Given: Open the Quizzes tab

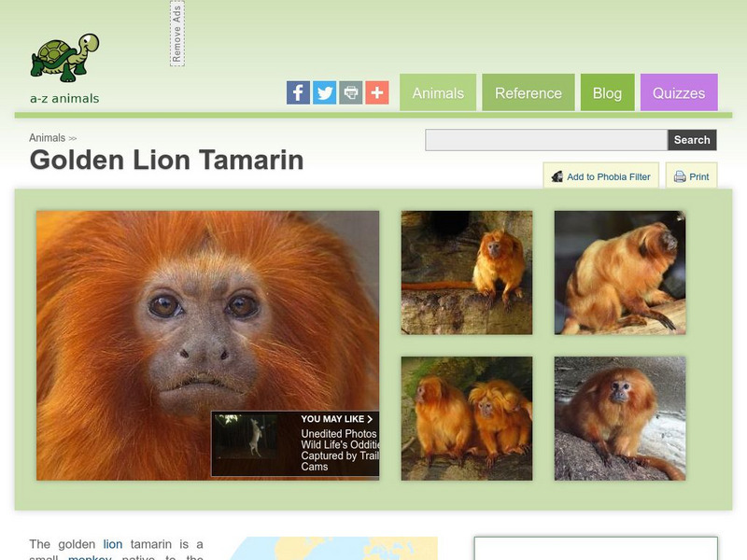Looking at the screenshot, I should tap(679, 92).
